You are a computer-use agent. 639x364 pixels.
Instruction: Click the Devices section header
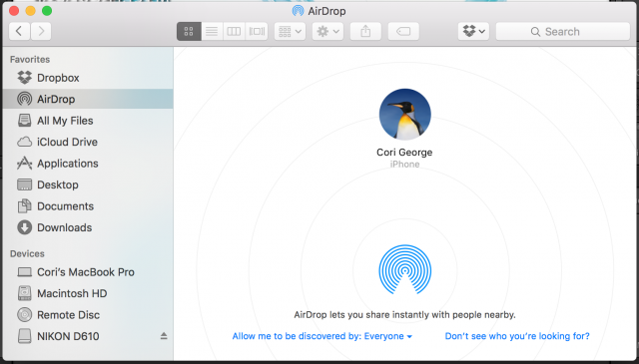27,253
